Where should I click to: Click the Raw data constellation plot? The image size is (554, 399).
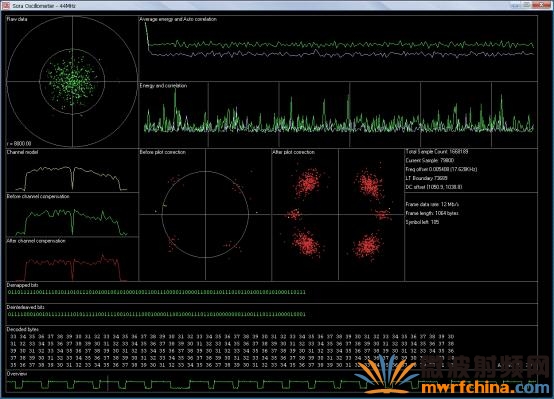72,82
